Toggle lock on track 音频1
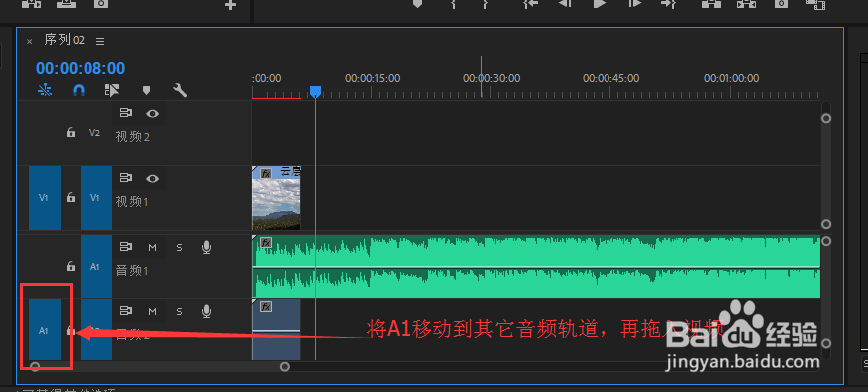868x392 pixels. coord(71,267)
